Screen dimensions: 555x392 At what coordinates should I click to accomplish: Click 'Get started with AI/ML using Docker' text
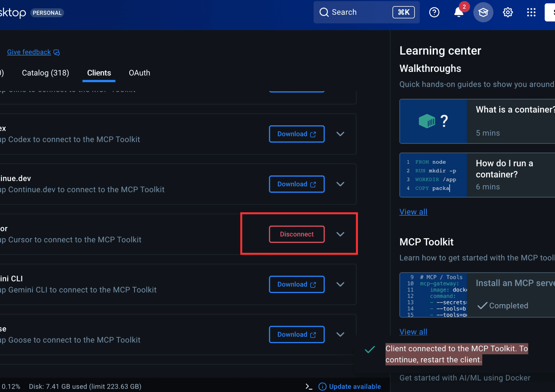pos(465,378)
